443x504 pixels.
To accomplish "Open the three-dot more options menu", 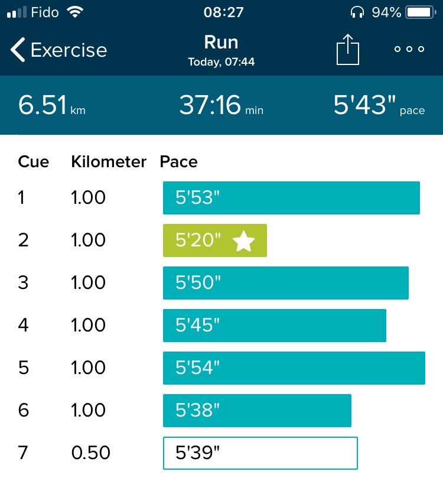I will point(409,50).
